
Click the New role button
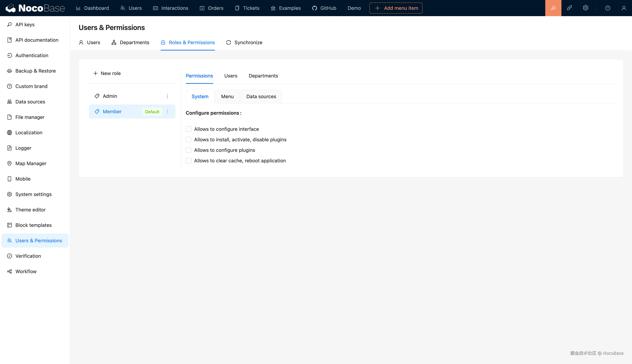[x=107, y=73]
